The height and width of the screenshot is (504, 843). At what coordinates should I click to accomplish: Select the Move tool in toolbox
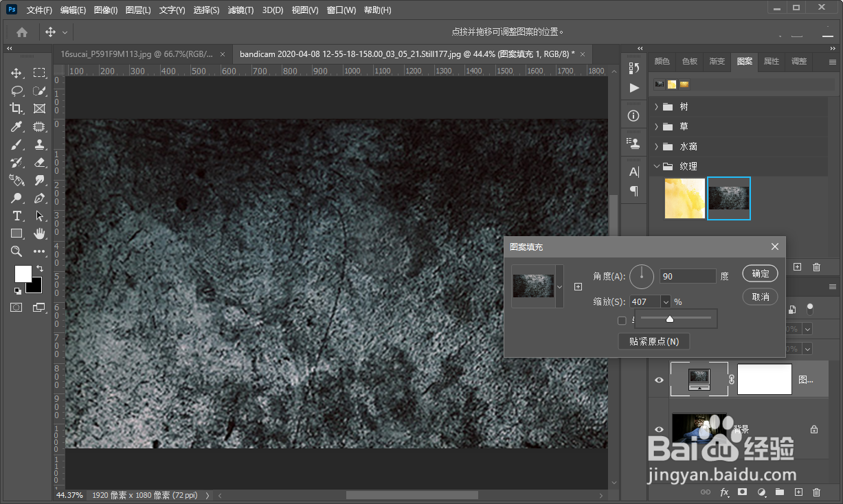click(x=16, y=73)
